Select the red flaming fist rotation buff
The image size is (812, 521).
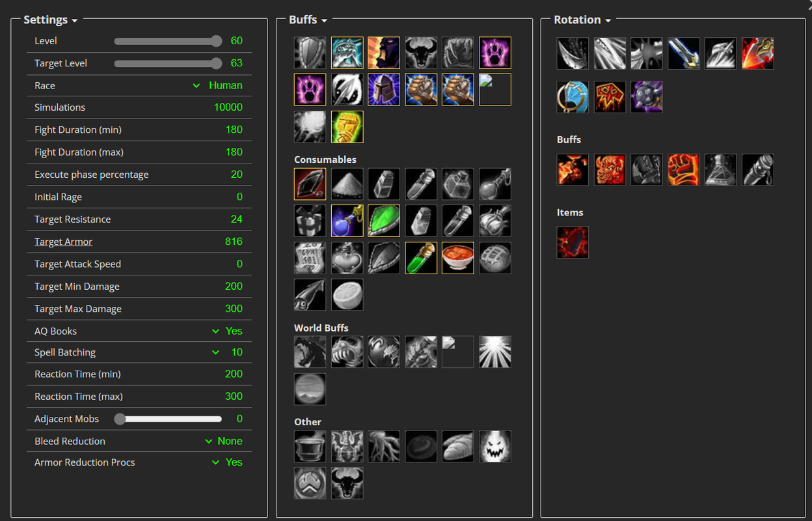(684, 170)
